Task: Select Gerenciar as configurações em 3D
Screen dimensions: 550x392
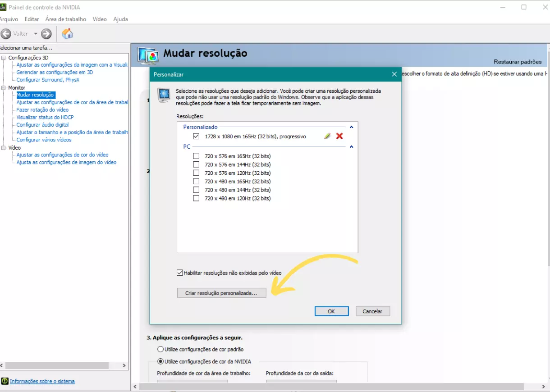Action: [x=55, y=72]
